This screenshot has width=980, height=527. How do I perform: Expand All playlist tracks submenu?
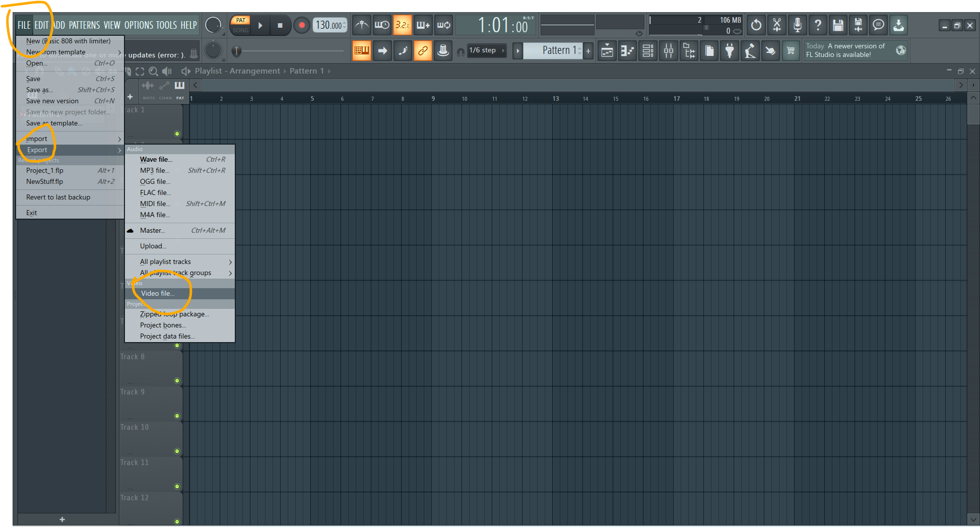pyautogui.click(x=180, y=261)
